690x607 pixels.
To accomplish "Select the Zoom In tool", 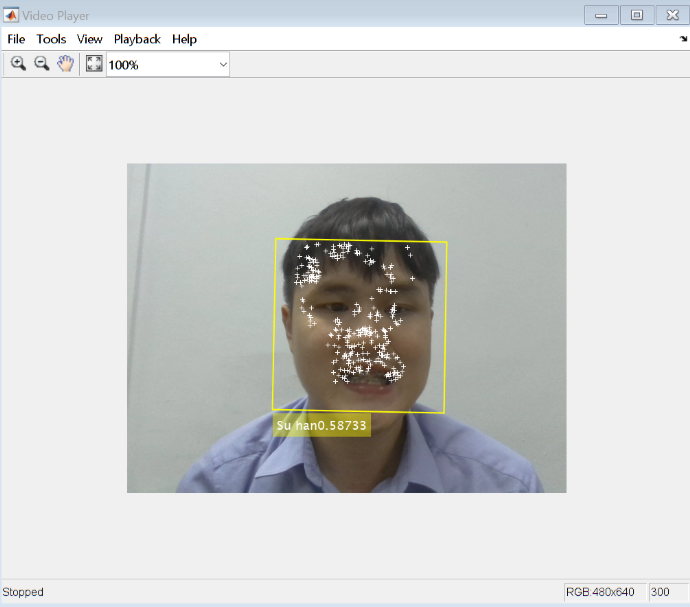I will click(x=18, y=64).
